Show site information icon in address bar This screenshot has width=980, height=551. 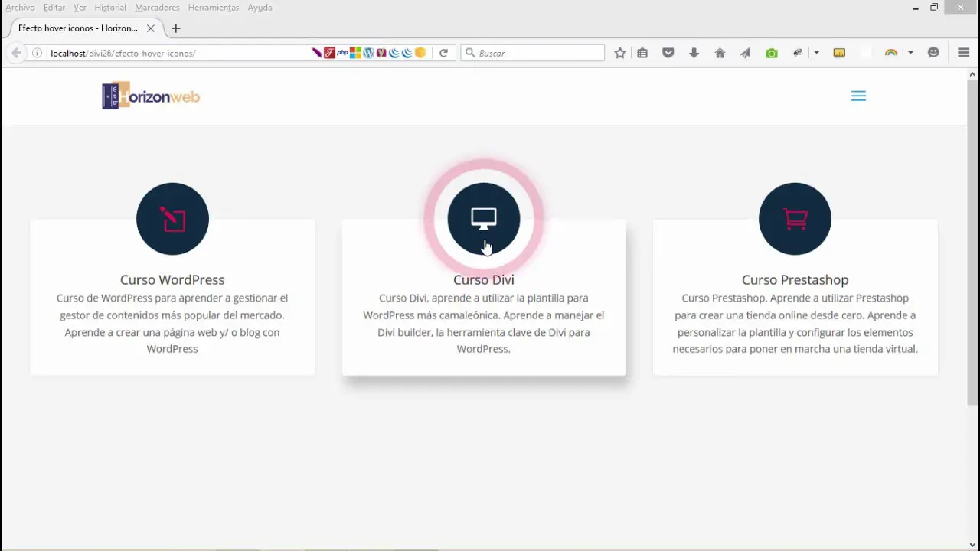[x=37, y=53]
